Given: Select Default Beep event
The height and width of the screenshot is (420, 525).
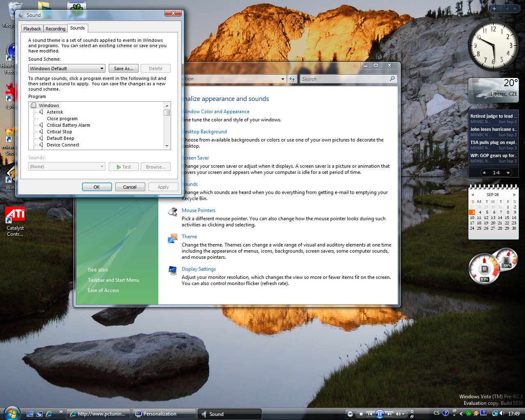Looking at the screenshot, I should [x=60, y=138].
